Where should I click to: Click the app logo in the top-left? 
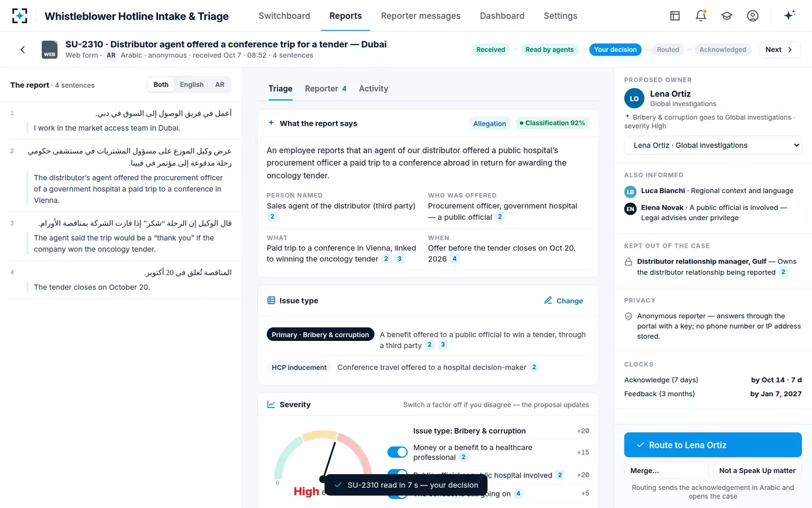coord(20,16)
